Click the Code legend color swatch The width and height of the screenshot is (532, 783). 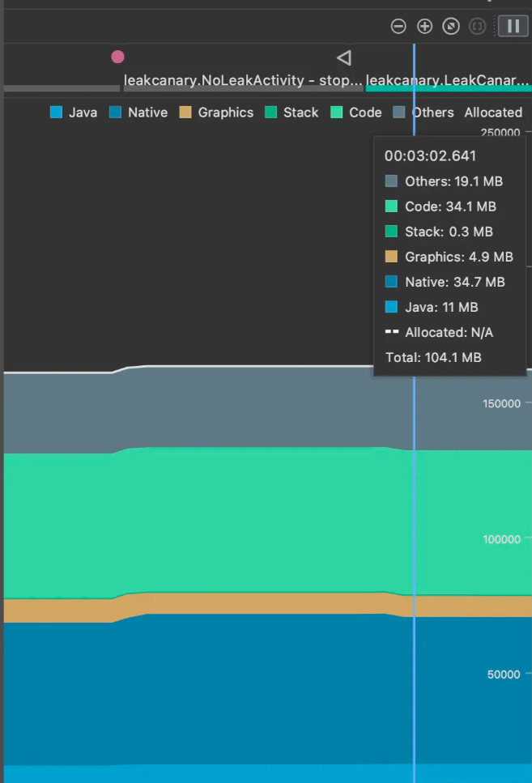click(337, 113)
